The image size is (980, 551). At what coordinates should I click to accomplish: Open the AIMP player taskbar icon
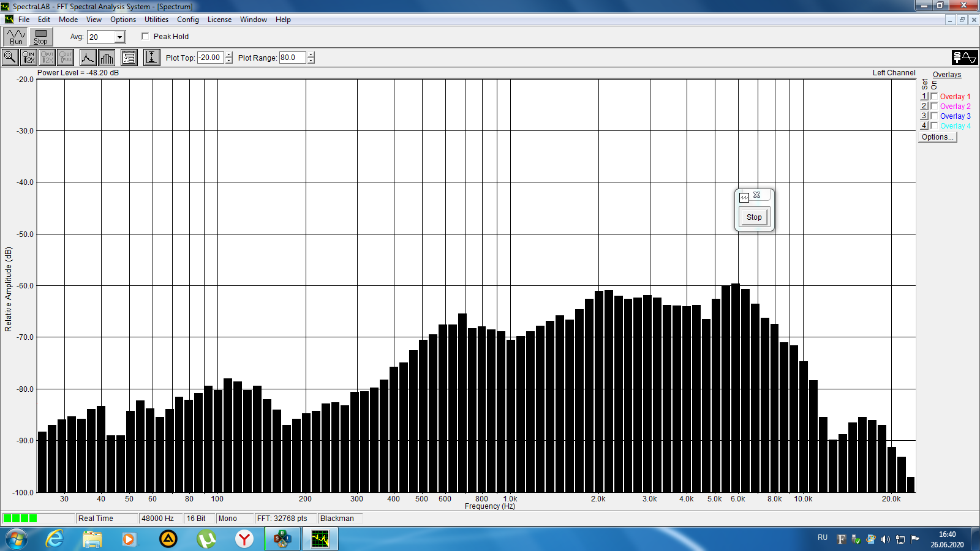click(x=168, y=539)
